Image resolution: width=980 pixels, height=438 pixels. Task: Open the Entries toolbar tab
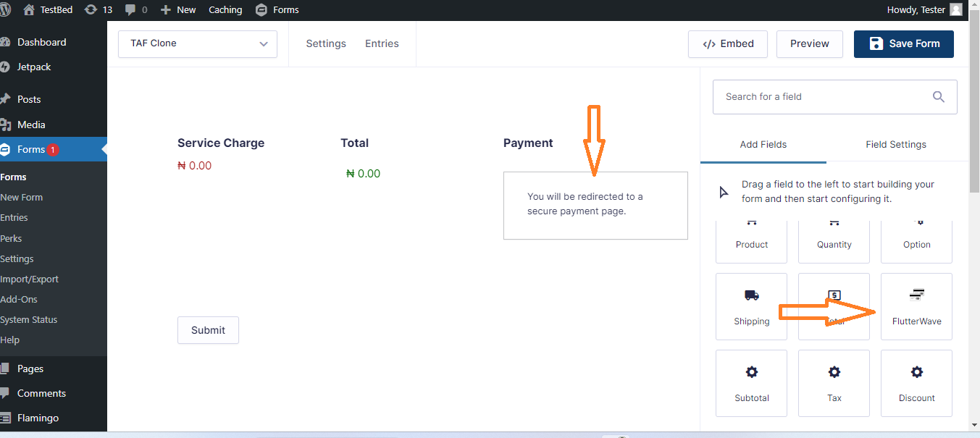(x=382, y=43)
